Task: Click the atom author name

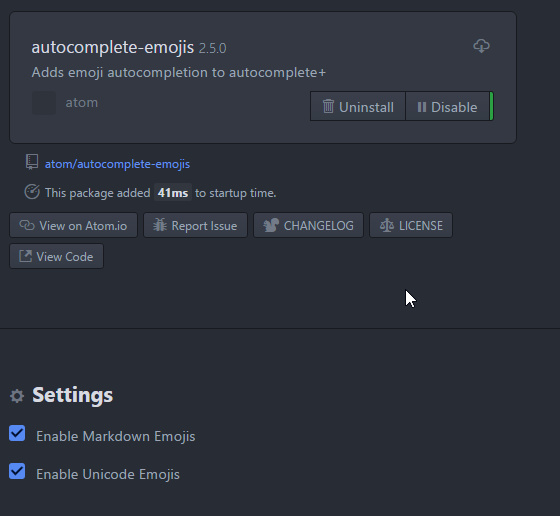Action: (x=82, y=102)
